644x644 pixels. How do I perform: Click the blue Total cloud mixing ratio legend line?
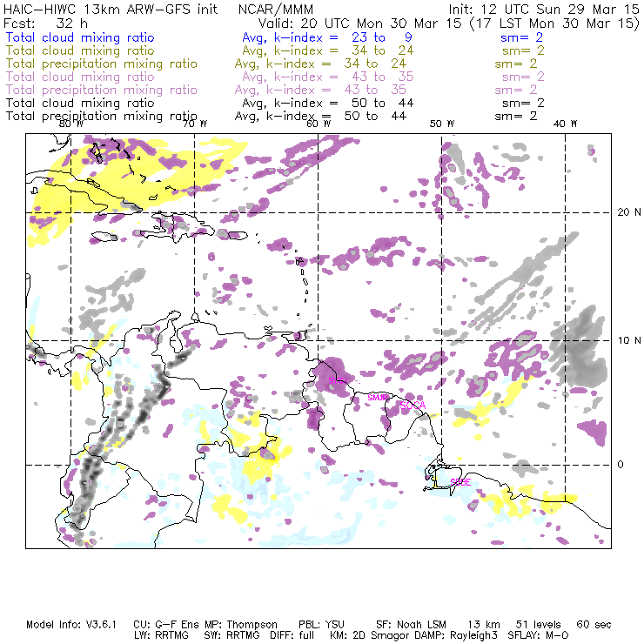[x=80, y=37]
